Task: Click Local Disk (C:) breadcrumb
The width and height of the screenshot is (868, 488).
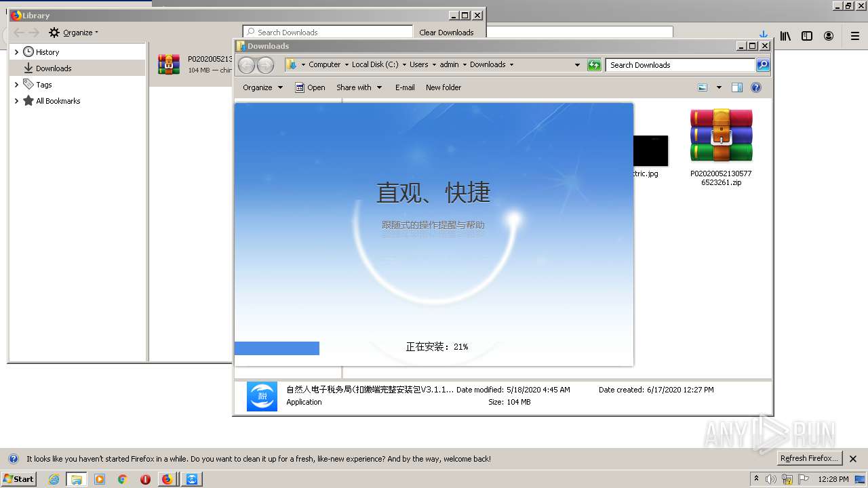Action: [x=375, y=65]
